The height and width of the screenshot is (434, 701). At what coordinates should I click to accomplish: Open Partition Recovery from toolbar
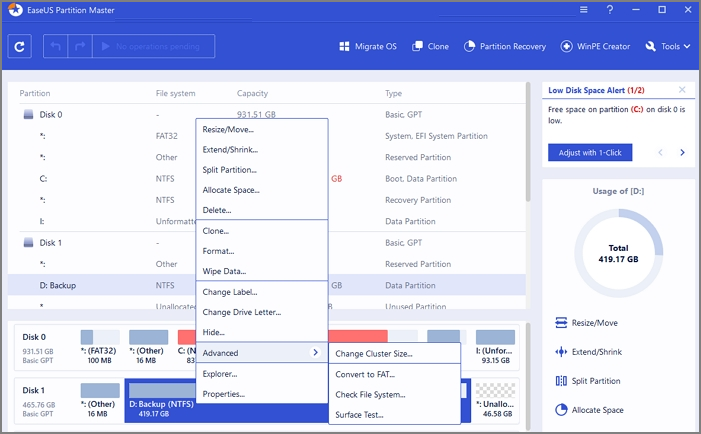[505, 46]
